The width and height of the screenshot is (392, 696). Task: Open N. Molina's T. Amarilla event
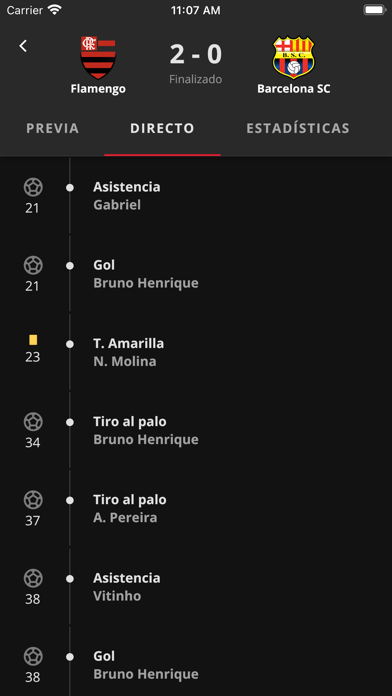tap(196, 352)
